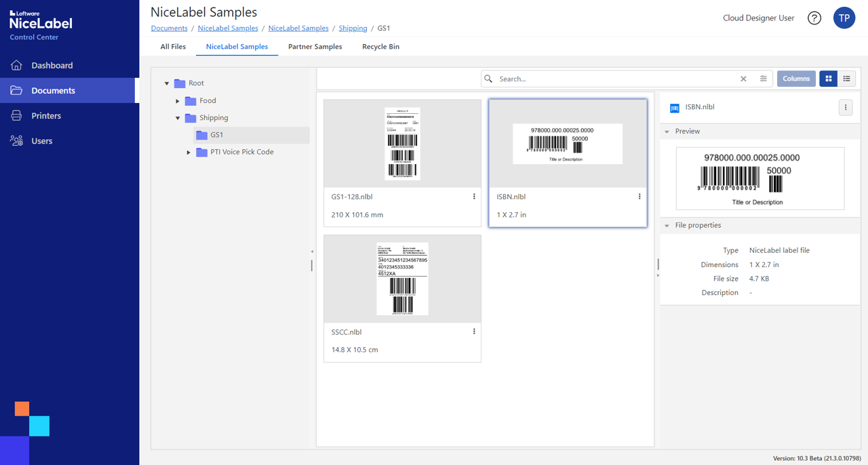Open advanced search filter options
Viewport: 868px width, 465px height.
(762, 79)
